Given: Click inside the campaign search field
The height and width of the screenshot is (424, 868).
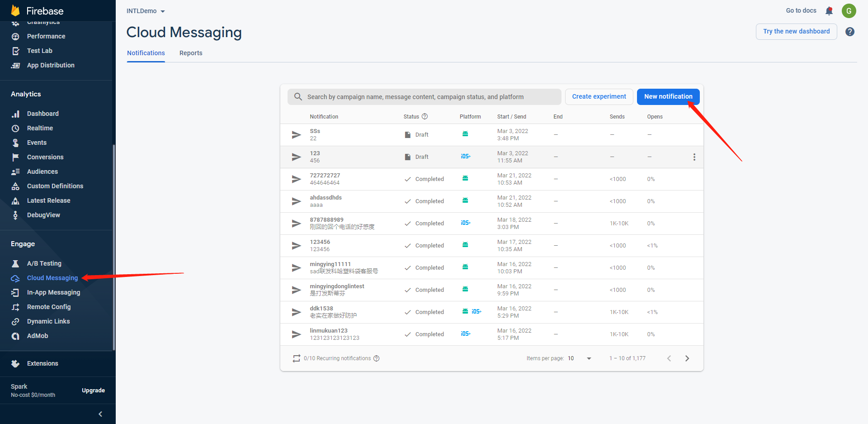Looking at the screenshot, I should point(425,96).
